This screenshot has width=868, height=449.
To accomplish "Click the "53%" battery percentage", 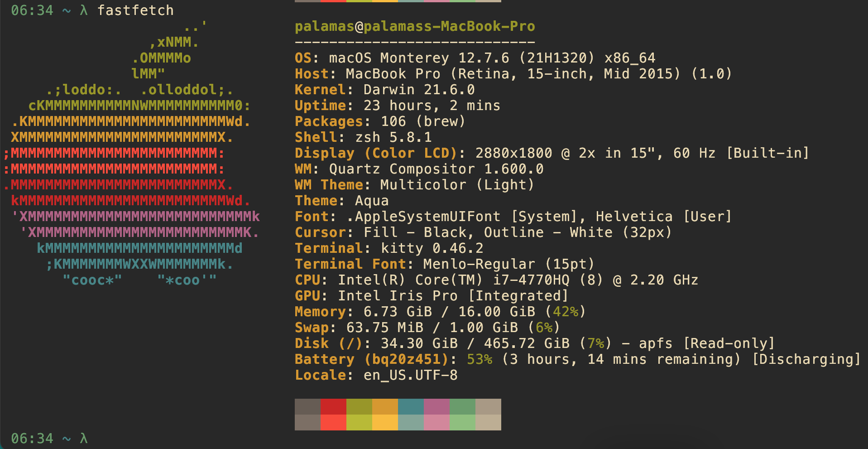I will (x=480, y=359).
